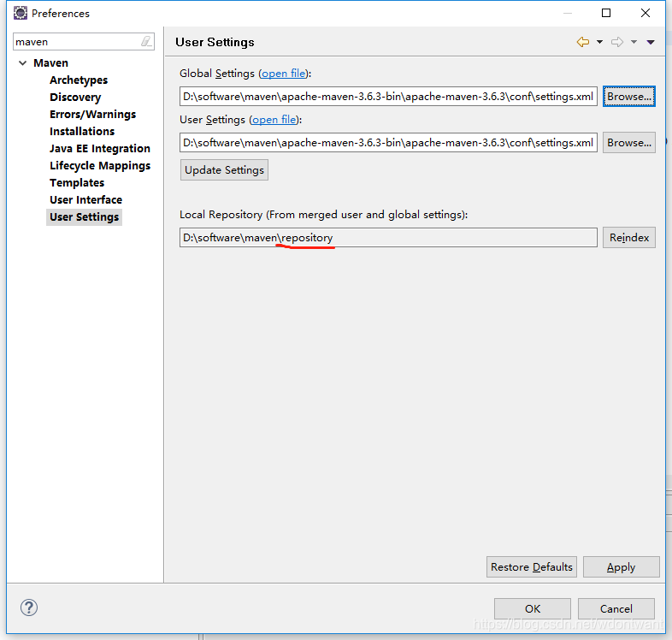Open forward history dropdown arrow
This screenshot has height=640, width=672.
click(634, 42)
